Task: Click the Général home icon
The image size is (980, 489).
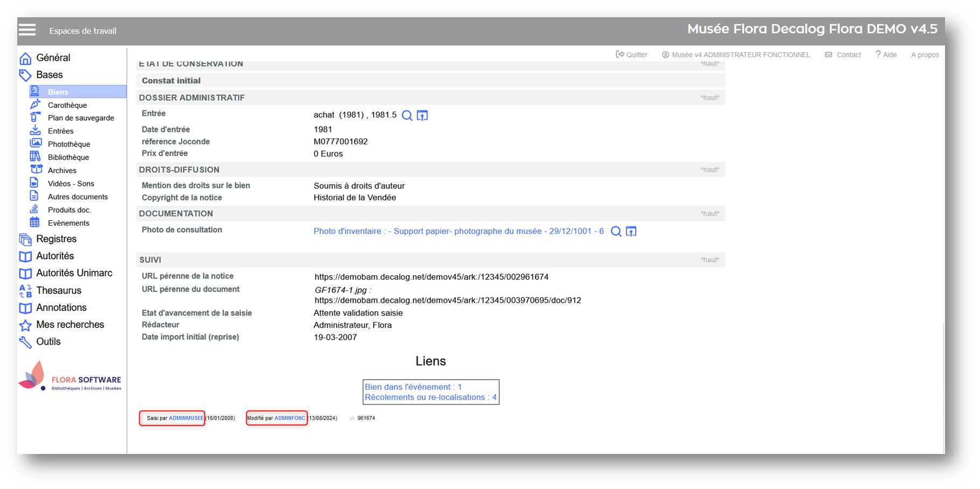Action: click(x=25, y=58)
